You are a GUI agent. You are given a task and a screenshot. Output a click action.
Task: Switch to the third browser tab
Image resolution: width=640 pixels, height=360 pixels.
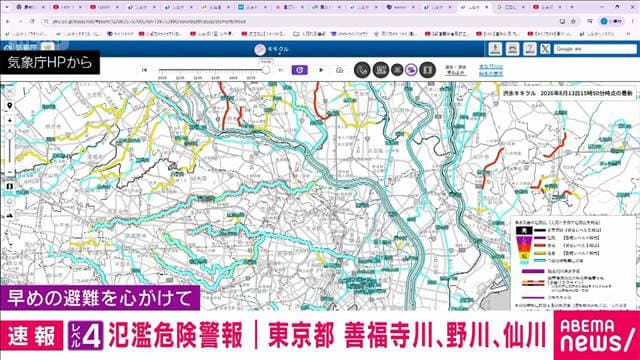(x=104, y=7)
